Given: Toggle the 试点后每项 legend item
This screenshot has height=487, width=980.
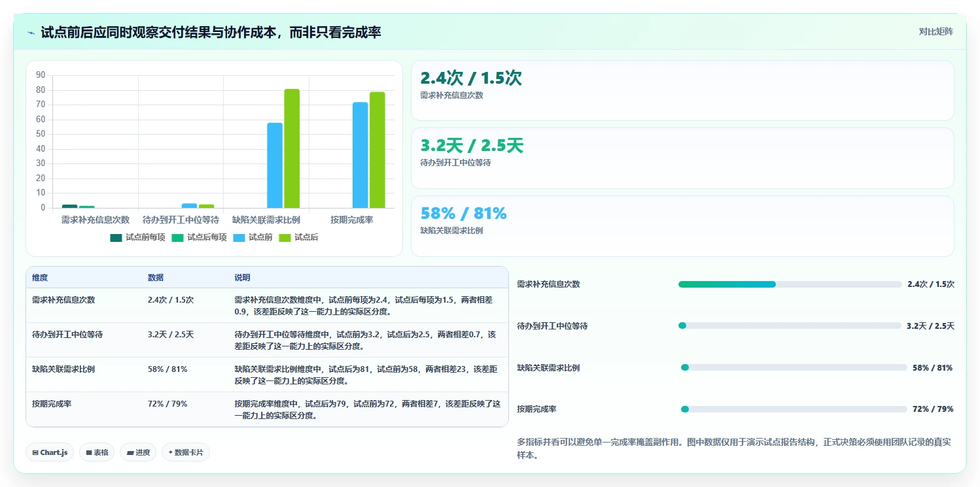Looking at the screenshot, I should click(x=199, y=237).
